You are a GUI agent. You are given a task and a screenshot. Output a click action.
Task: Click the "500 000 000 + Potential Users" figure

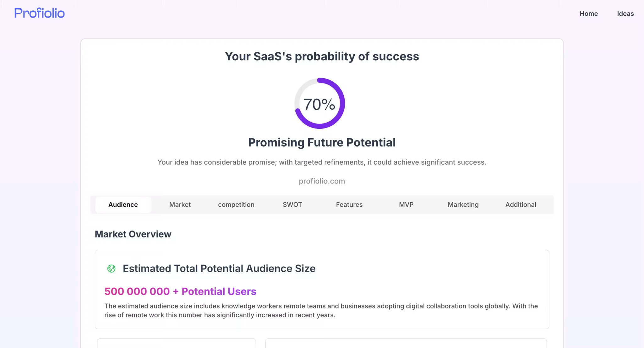180,291
